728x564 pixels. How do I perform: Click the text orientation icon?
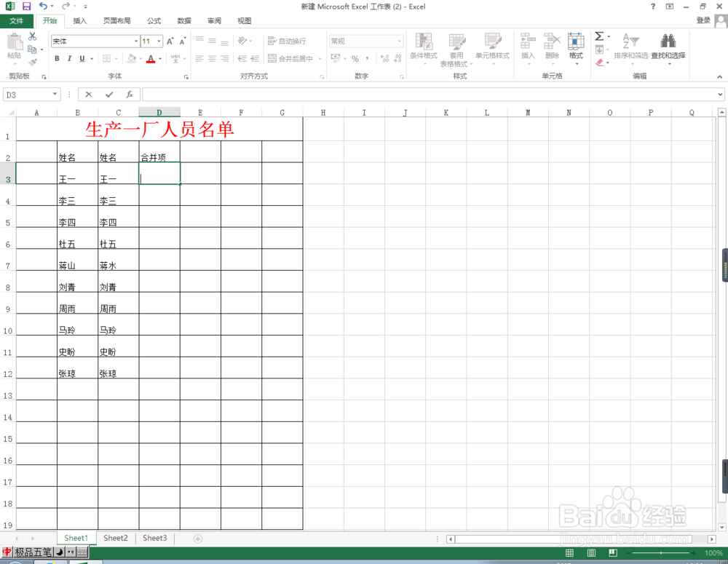242,41
